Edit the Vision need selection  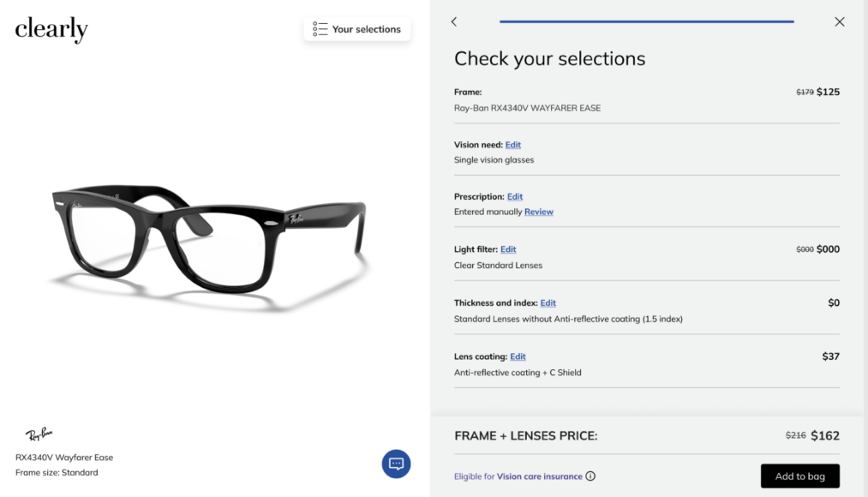pyautogui.click(x=512, y=144)
